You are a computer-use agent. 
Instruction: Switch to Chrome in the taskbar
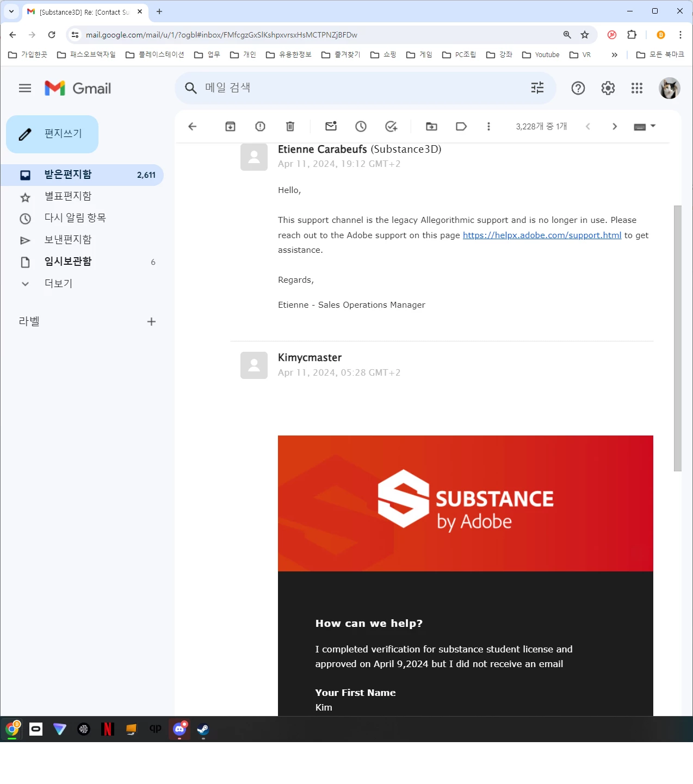pos(12,729)
